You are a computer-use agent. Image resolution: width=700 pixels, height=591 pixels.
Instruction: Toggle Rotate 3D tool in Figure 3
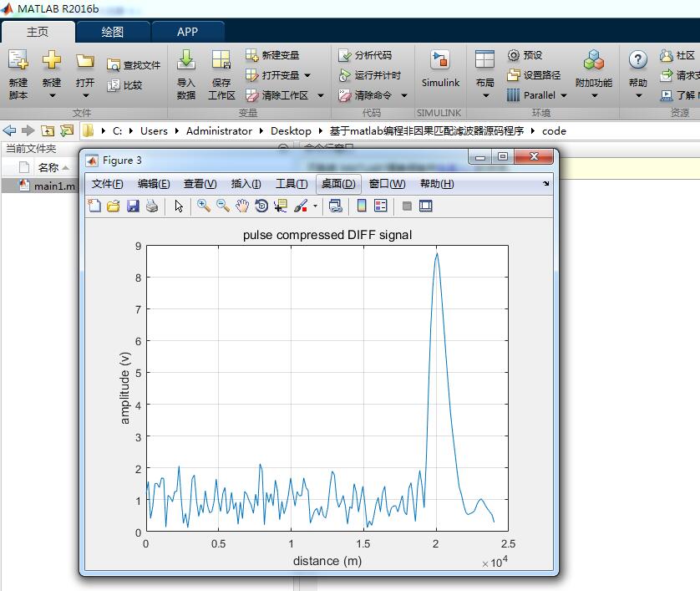(261, 206)
